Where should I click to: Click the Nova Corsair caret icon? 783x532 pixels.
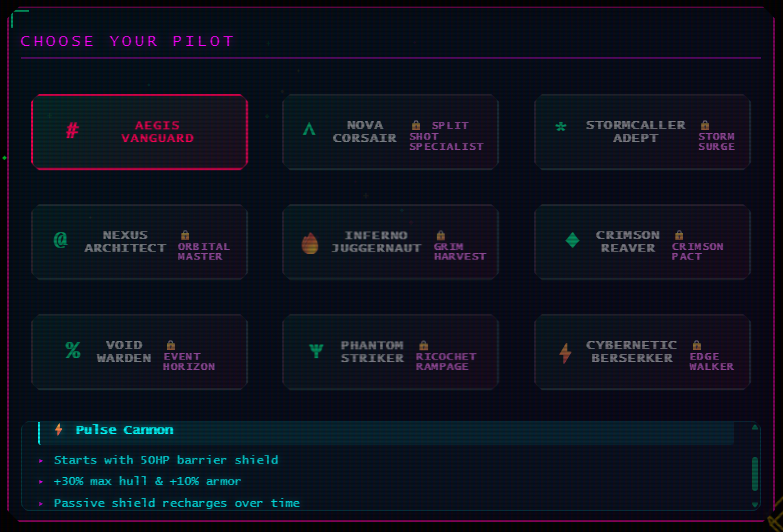[x=309, y=130]
